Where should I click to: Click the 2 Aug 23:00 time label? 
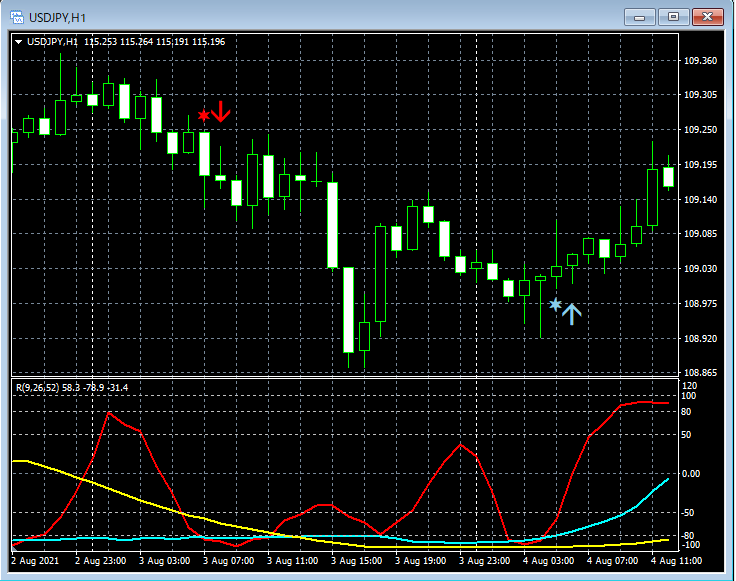[100, 561]
